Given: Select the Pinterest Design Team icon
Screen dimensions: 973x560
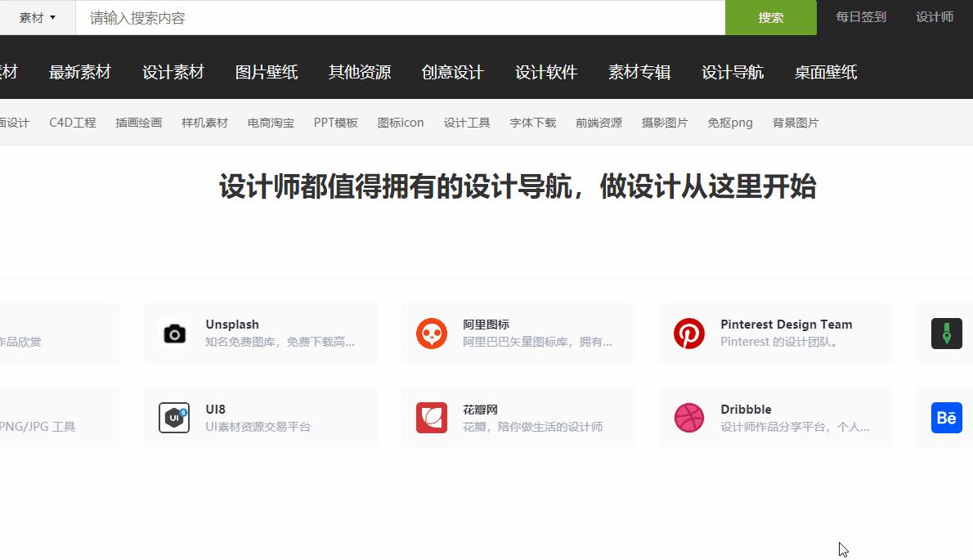Looking at the screenshot, I should [688, 334].
